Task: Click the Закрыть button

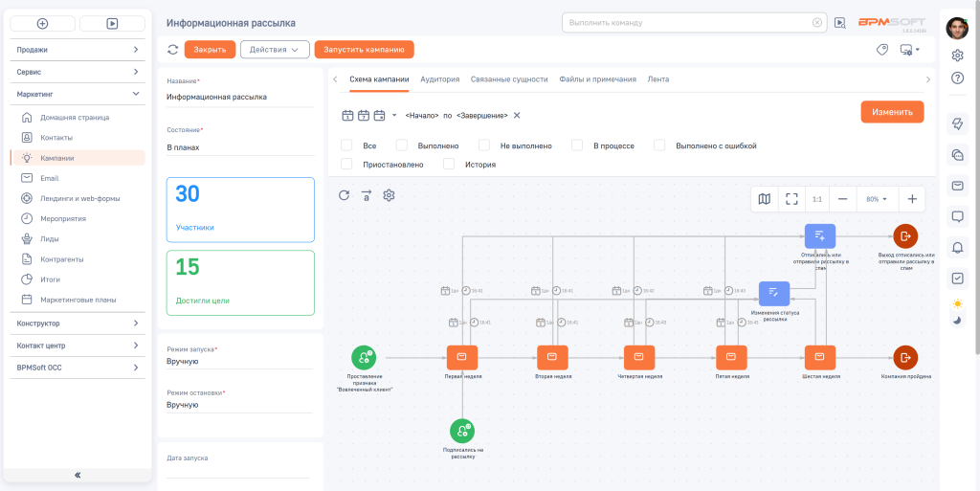Action: [210, 50]
